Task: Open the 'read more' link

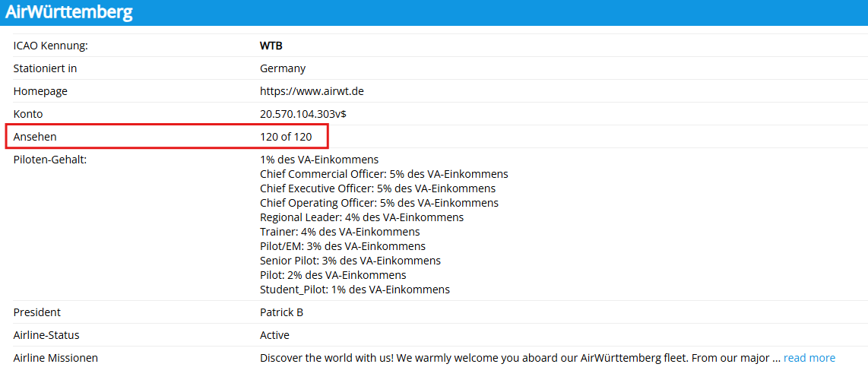Action: click(x=809, y=358)
